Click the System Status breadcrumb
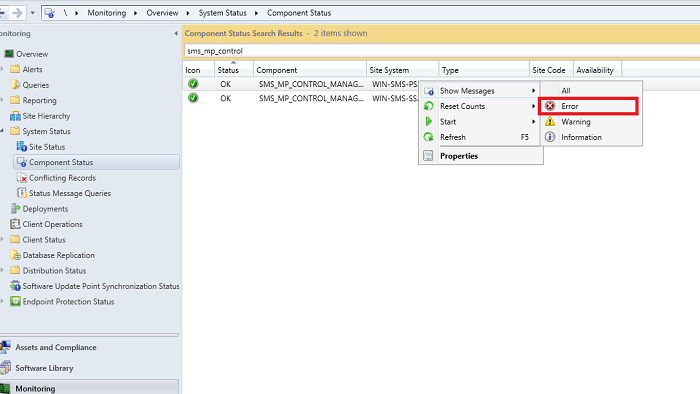Screen dimensions: 700x394 click(x=223, y=13)
